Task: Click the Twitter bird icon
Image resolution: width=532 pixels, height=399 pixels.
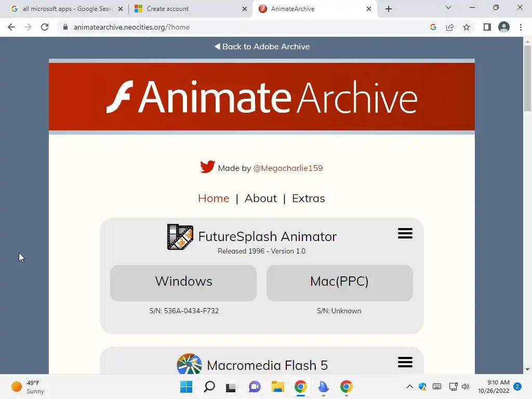Action: (x=207, y=167)
